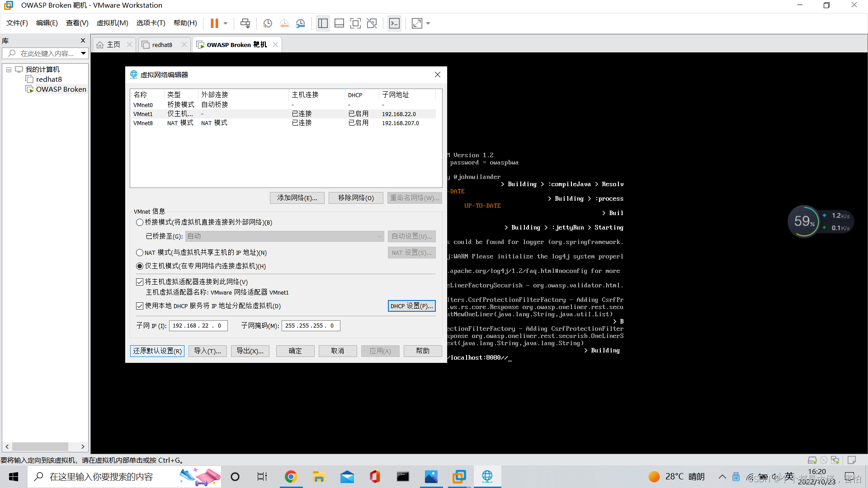The height and width of the screenshot is (488, 868).
Task: Open the 帮助(H) menu
Action: pyautogui.click(x=185, y=23)
